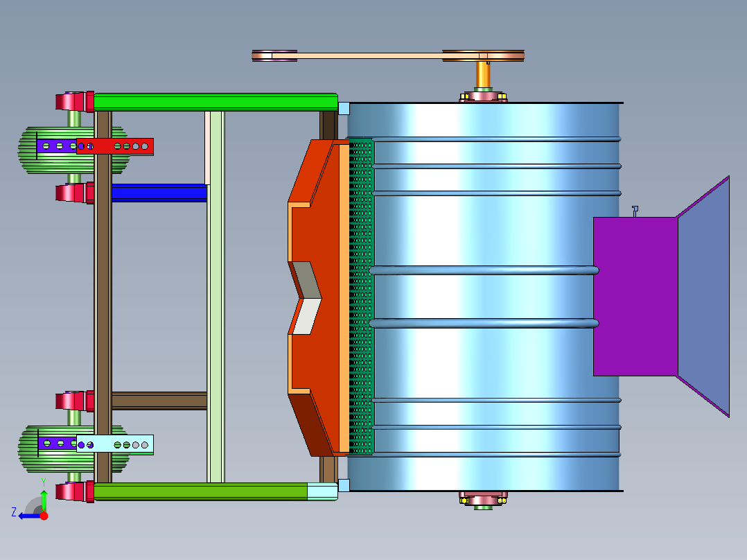Select the purple slotted strip on lower wheel
The image size is (747, 560).
57,444
